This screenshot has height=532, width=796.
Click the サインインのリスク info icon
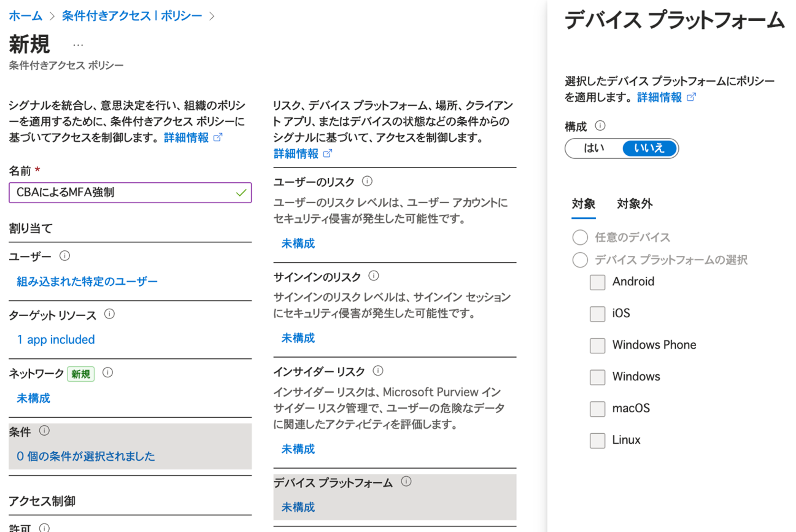(374, 276)
